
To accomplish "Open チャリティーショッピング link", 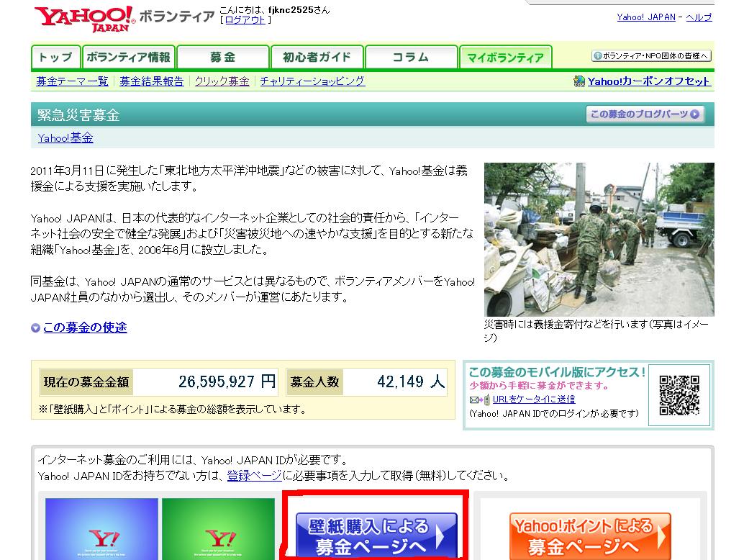I will click(312, 81).
